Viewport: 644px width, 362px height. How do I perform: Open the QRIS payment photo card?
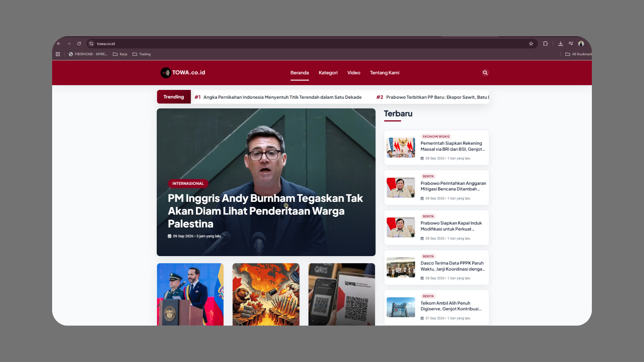point(342,294)
